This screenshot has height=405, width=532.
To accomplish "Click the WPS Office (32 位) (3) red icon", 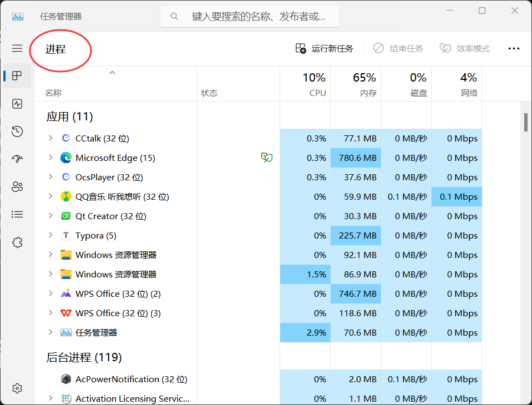I will 66,313.
